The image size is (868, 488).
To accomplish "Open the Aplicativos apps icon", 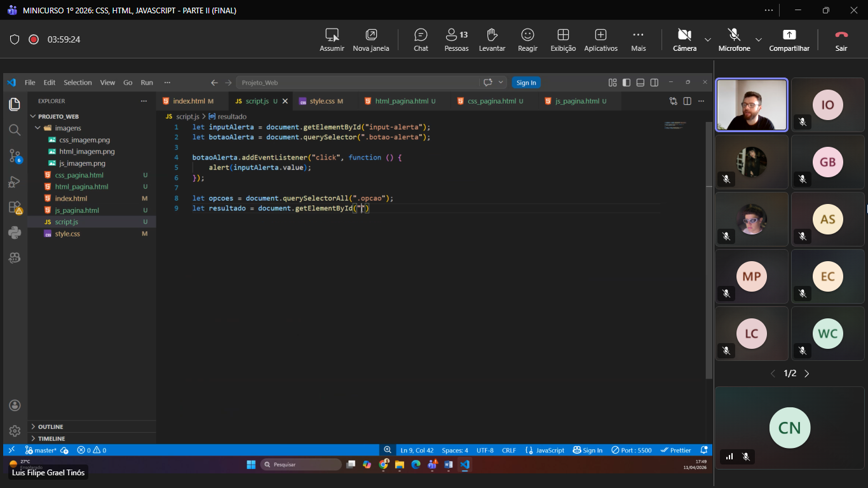I will pos(600,39).
